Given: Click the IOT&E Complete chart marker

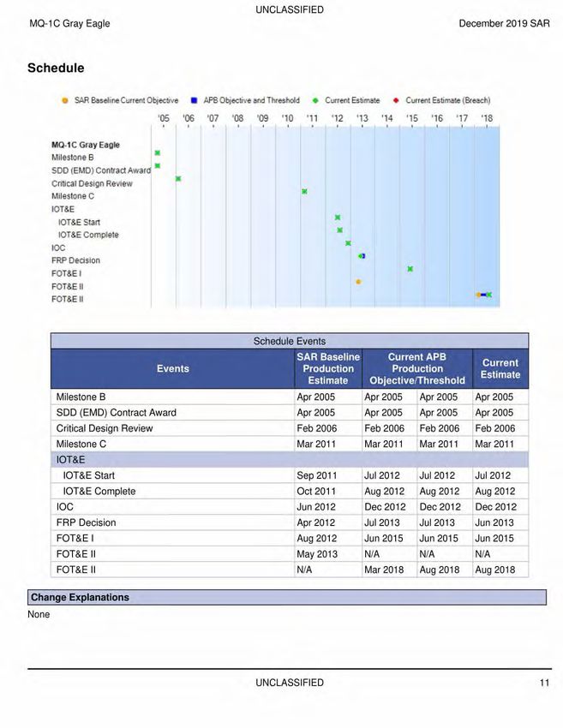Looking at the screenshot, I should [x=339, y=230].
